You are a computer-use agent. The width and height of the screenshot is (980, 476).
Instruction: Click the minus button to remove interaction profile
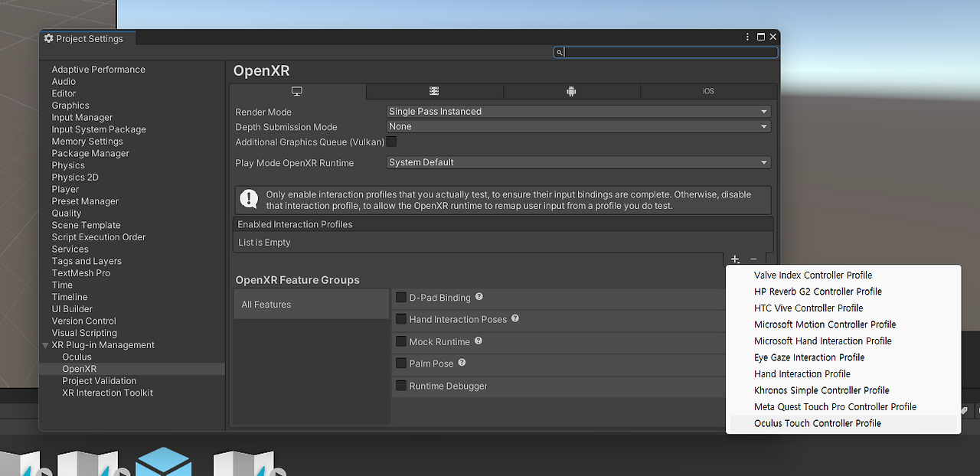[x=753, y=259]
